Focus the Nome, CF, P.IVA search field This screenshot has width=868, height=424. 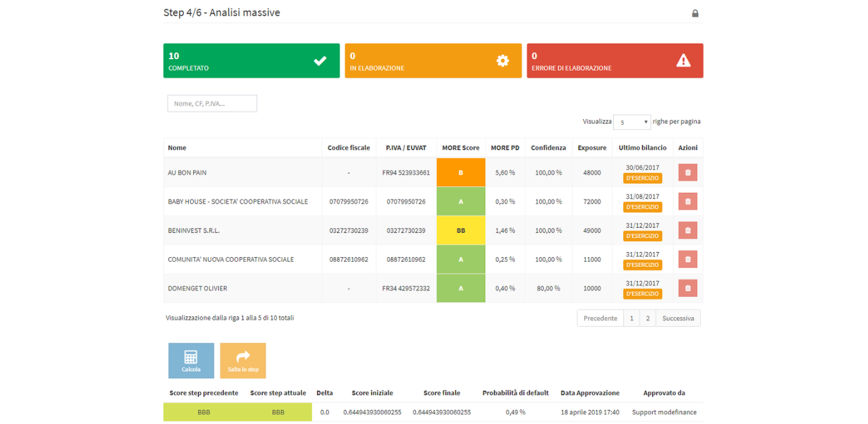pos(212,103)
